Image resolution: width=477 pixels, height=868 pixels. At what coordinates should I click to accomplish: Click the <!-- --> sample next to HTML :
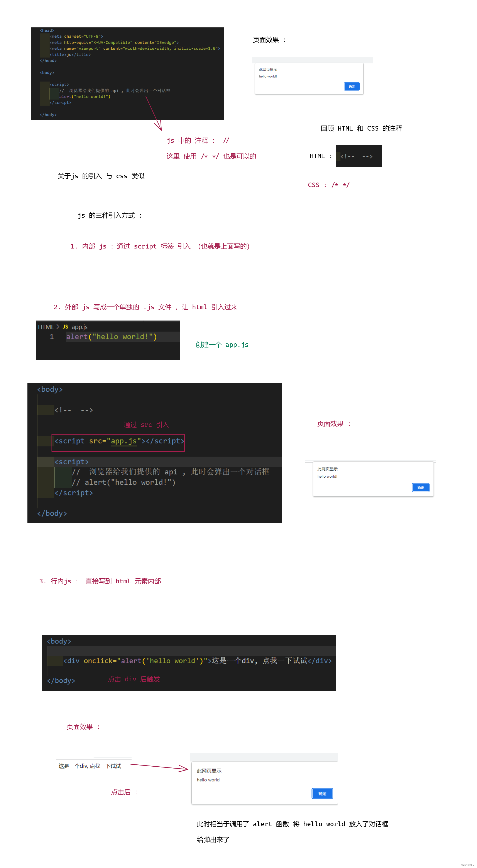pyautogui.click(x=356, y=156)
